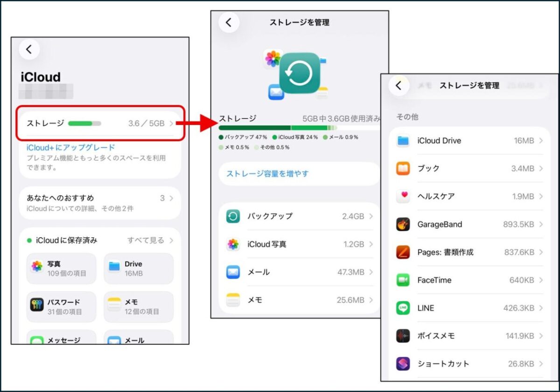Open メモ card with 12個の項目
Image resolution: width=560 pixels, height=392 pixels.
tap(139, 307)
